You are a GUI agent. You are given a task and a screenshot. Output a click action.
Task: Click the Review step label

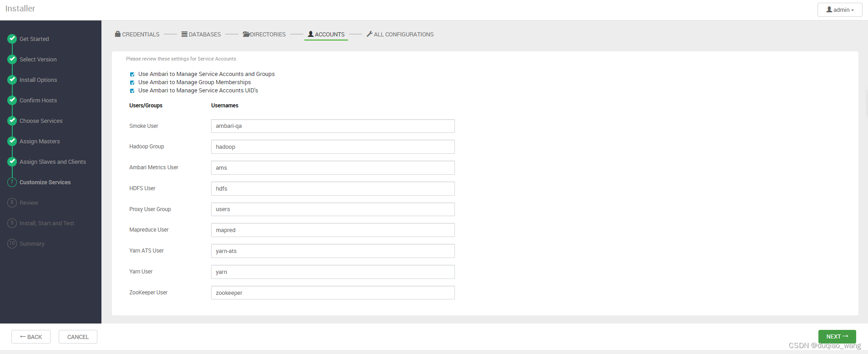click(29, 203)
